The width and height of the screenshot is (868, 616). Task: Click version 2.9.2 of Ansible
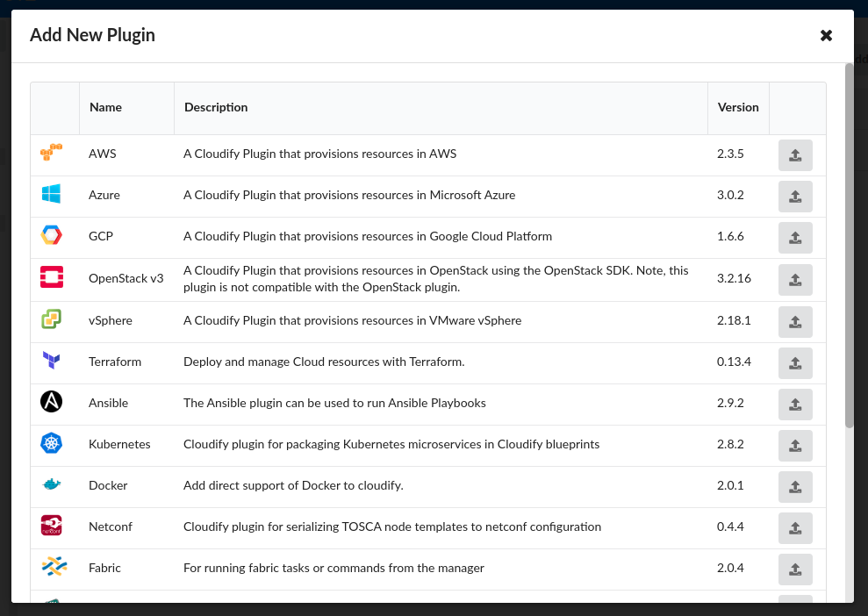click(730, 403)
